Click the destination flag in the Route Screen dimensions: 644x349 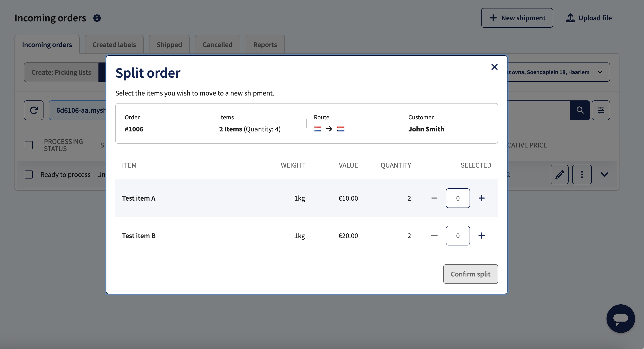point(341,129)
